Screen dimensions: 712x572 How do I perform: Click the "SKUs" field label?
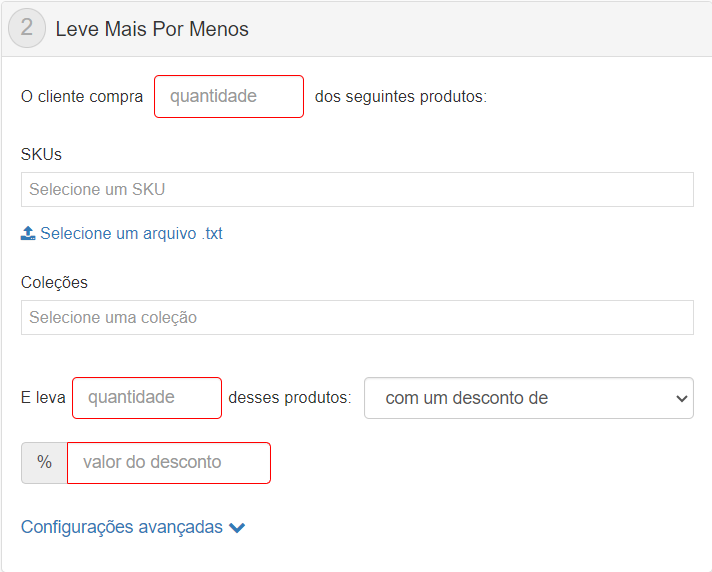click(x=41, y=154)
